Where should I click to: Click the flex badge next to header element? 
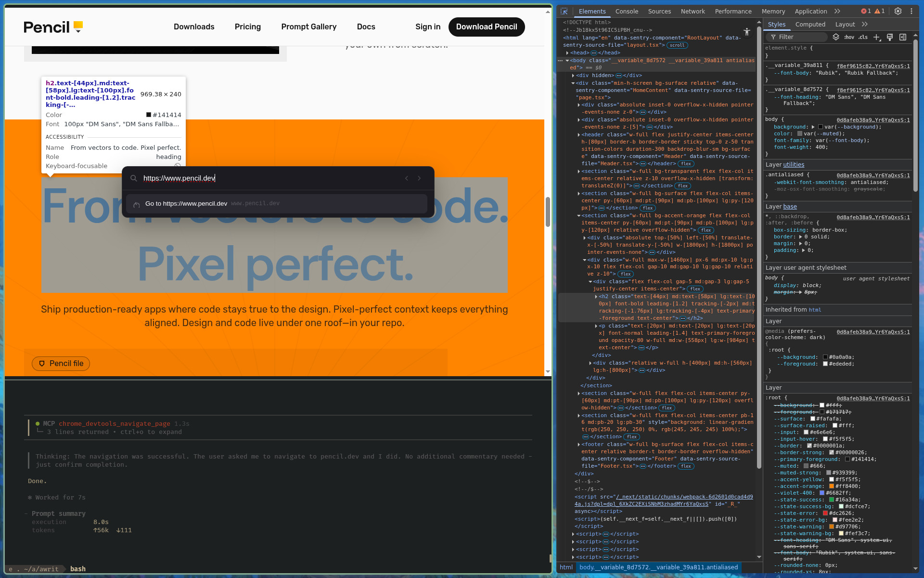(686, 164)
